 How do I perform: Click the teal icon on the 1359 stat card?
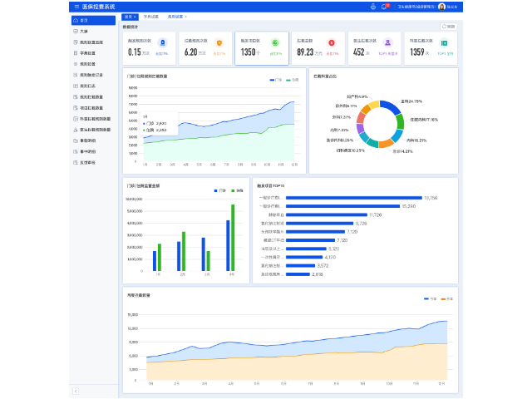[445, 42]
